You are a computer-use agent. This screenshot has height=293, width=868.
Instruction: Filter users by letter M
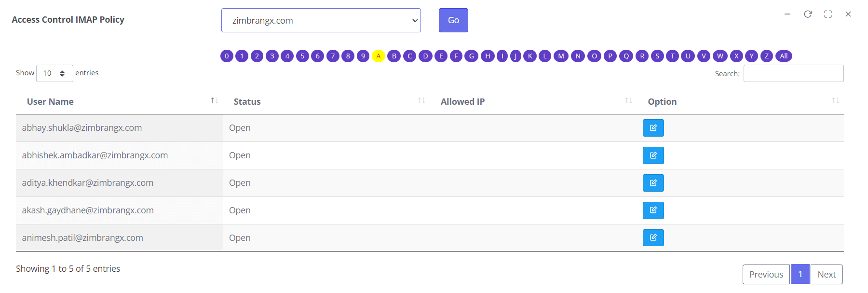pos(561,56)
